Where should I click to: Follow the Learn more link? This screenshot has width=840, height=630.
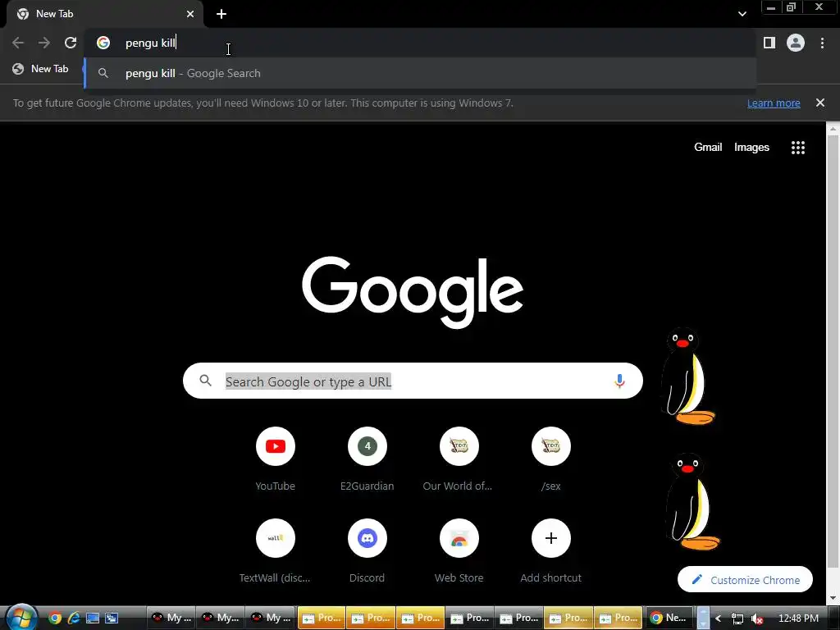774,103
